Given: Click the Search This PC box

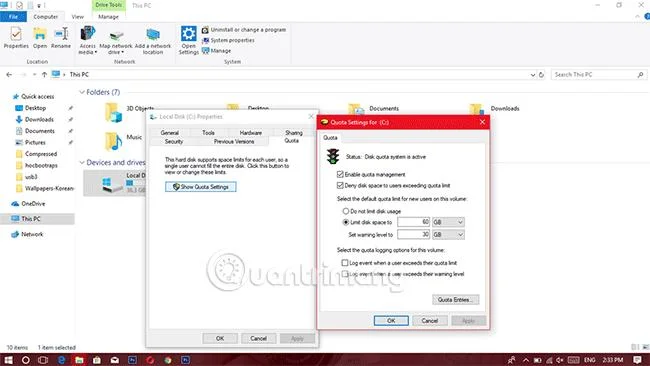Looking at the screenshot, I should tap(599, 75).
